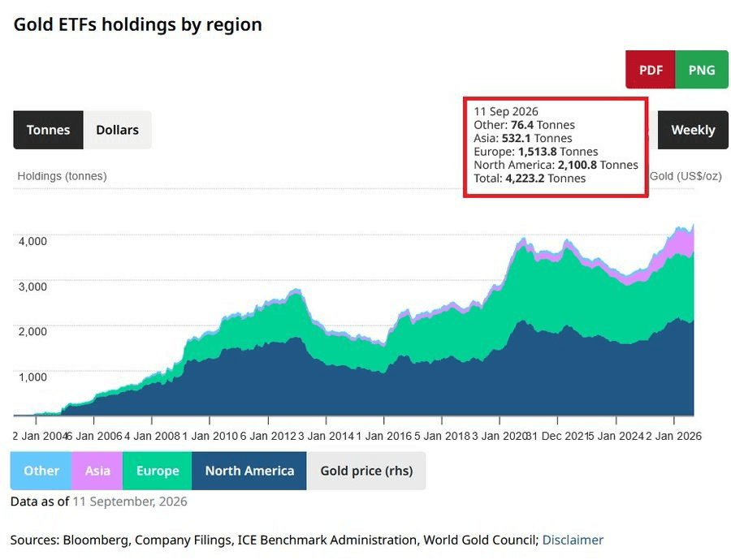Viewport: 731px width, 560px height.
Task: Click the '6 Jan 2012' x-axis label
Action: (x=268, y=436)
